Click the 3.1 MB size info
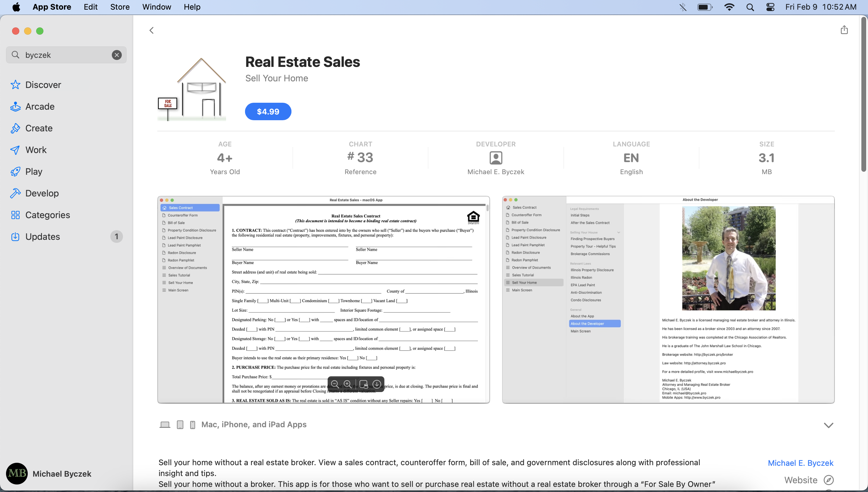The height and width of the screenshot is (492, 868). 767,158
